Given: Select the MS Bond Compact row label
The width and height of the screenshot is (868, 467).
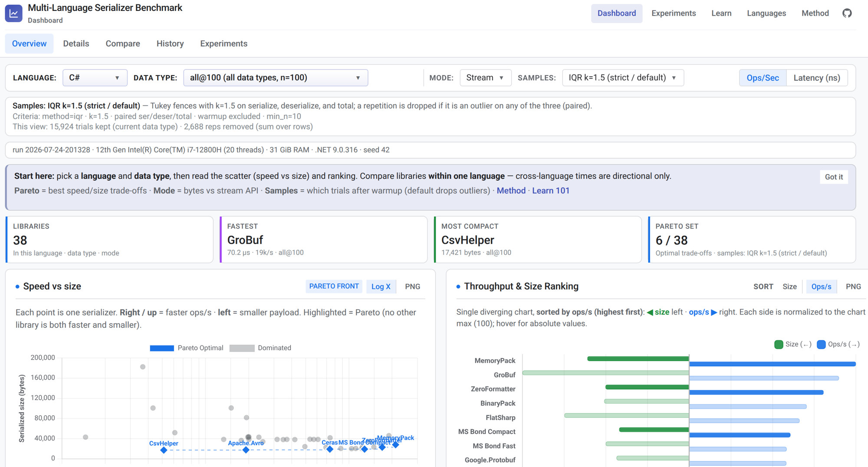Looking at the screenshot, I should pyautogui.click(x=487, y=431).
